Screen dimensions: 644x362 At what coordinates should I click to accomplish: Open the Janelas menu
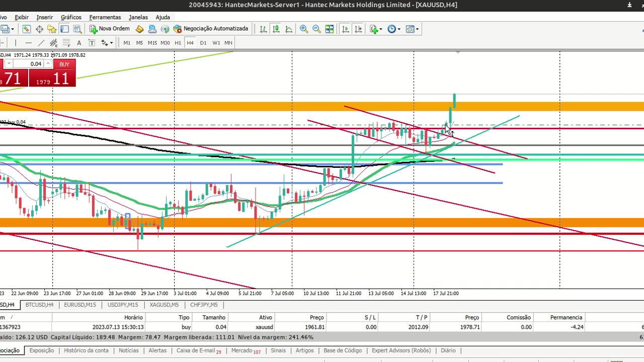click(x=138, y=17)
